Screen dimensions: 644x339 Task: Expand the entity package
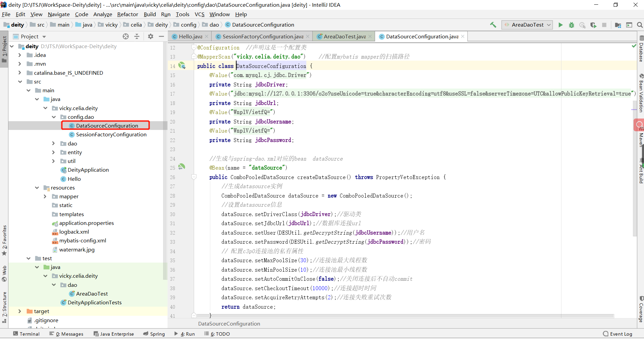[x=53, y=152]
